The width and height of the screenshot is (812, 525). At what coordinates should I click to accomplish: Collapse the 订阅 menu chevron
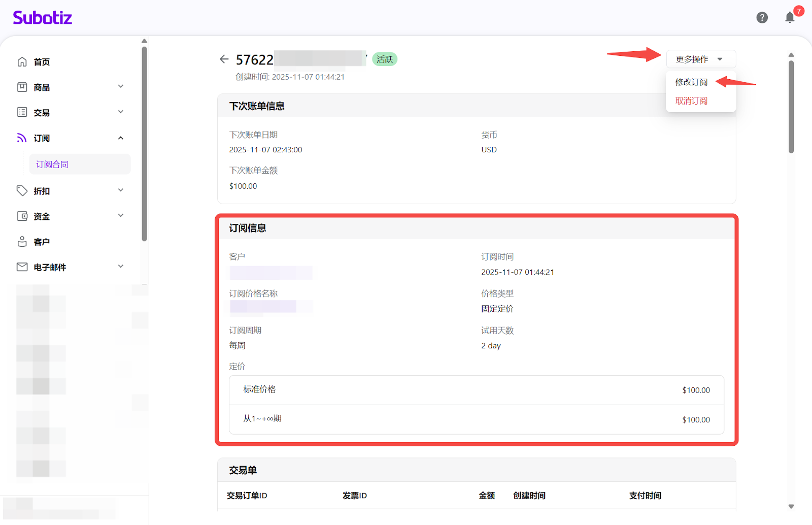[x=121, y=138]
